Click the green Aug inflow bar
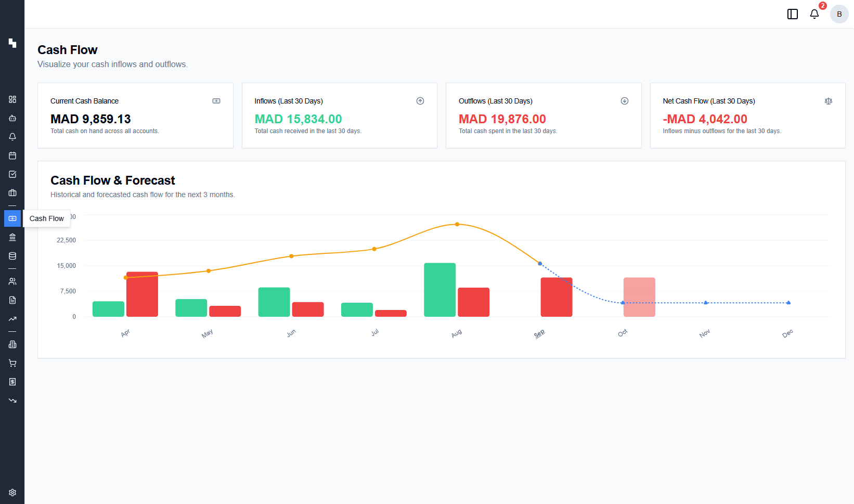This screenshot has width=854, height=504. 439,290
